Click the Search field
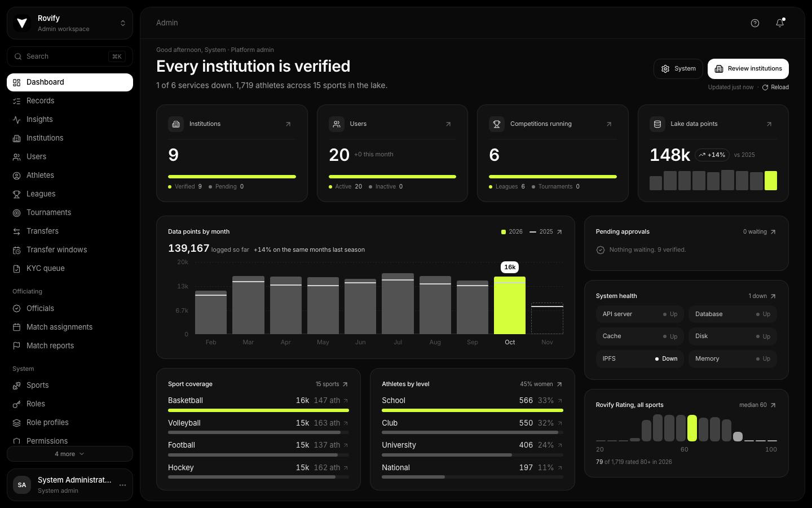The height and width of the screenshot is (508, 812). tap(70, 56)
